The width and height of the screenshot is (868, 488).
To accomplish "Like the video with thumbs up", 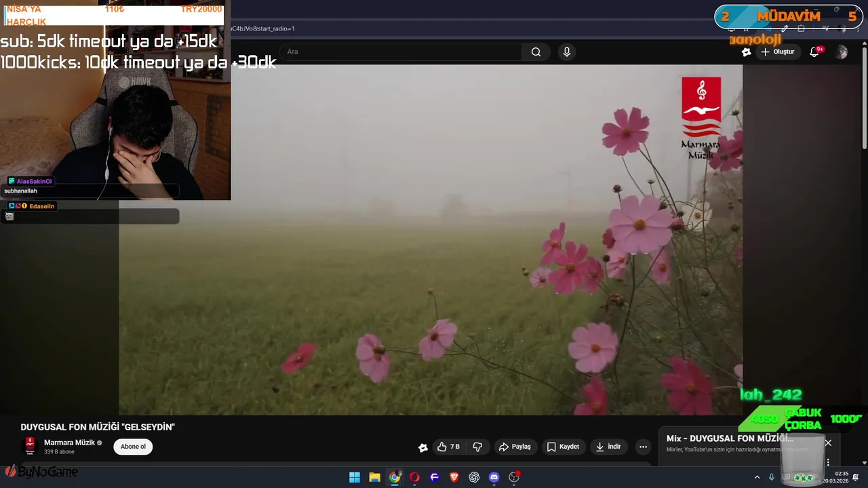I will tap(449, 447).
